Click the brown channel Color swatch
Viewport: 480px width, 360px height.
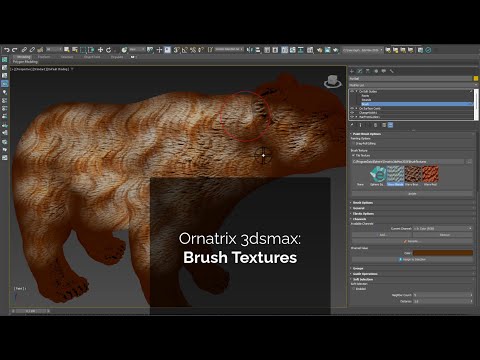tap(443, 253)
